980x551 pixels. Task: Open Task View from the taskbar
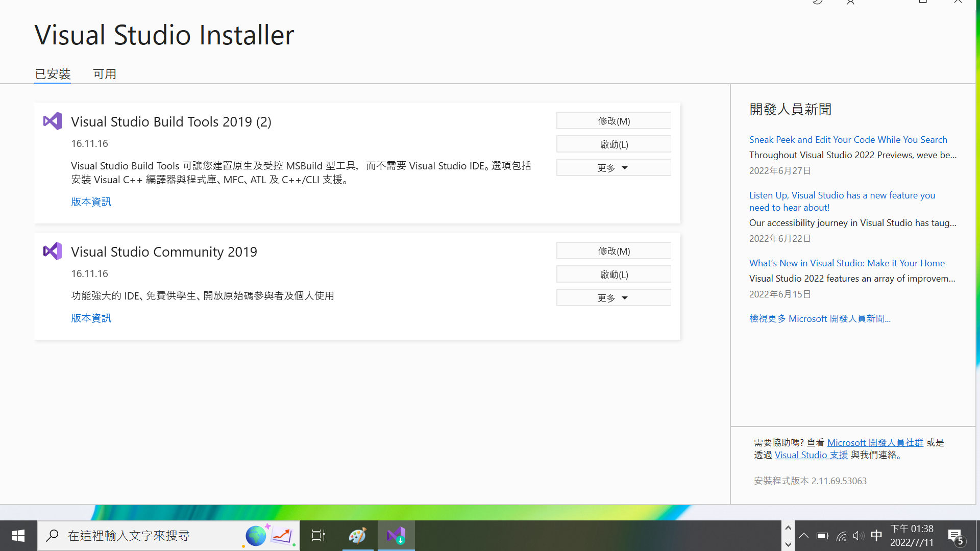318,536
